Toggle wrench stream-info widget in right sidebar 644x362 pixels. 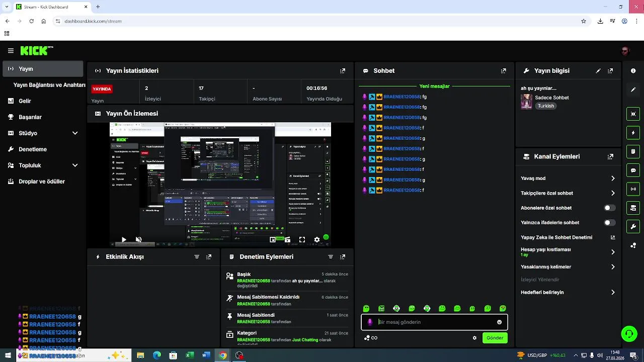pos(633,227)
